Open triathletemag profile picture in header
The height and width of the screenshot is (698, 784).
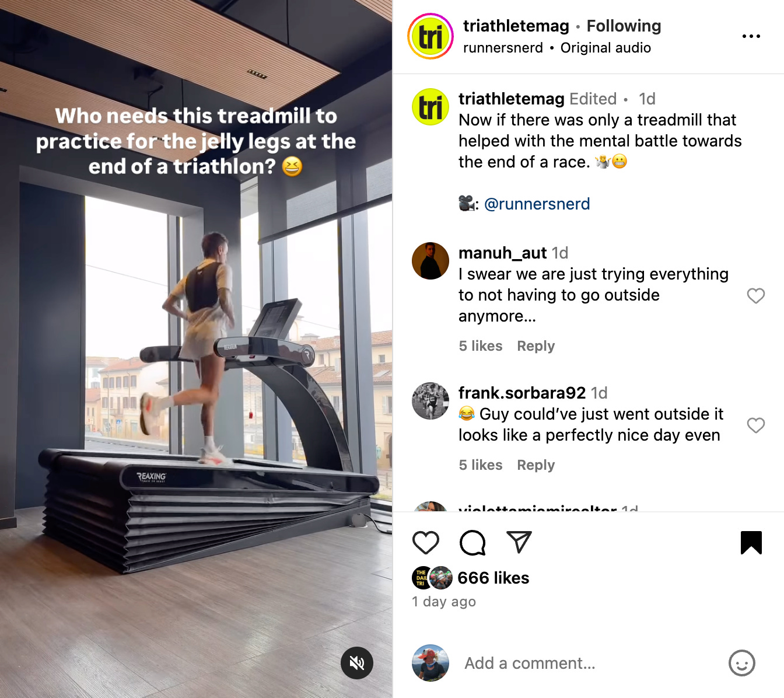(430, 36)
